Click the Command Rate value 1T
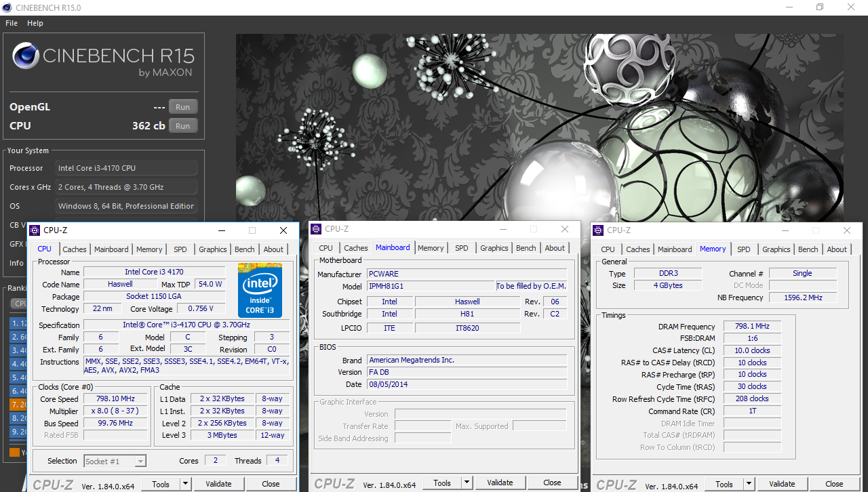Image resolution: width=868 pixels, height=492 pixels. [752, 411]
